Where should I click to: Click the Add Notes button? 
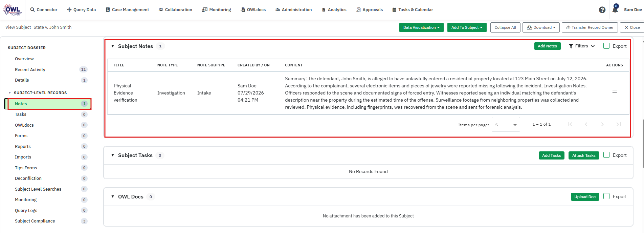click(x=547, y=46)
